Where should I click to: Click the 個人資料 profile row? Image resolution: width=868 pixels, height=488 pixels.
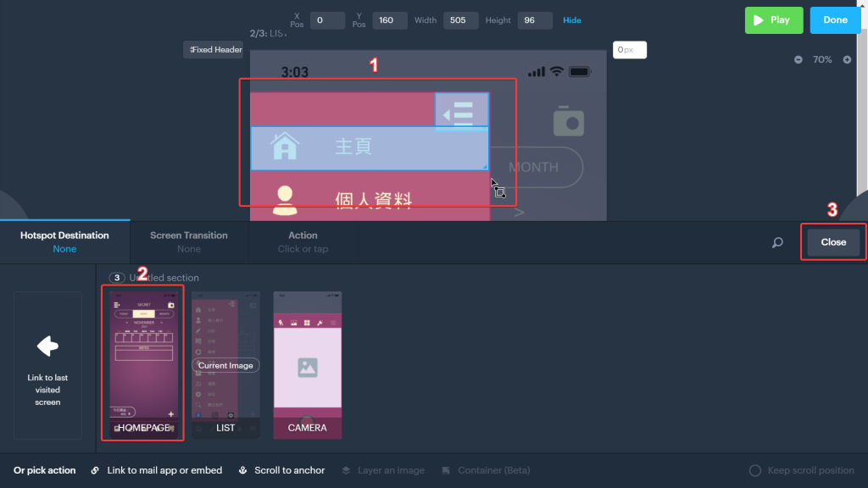point(370,199)
